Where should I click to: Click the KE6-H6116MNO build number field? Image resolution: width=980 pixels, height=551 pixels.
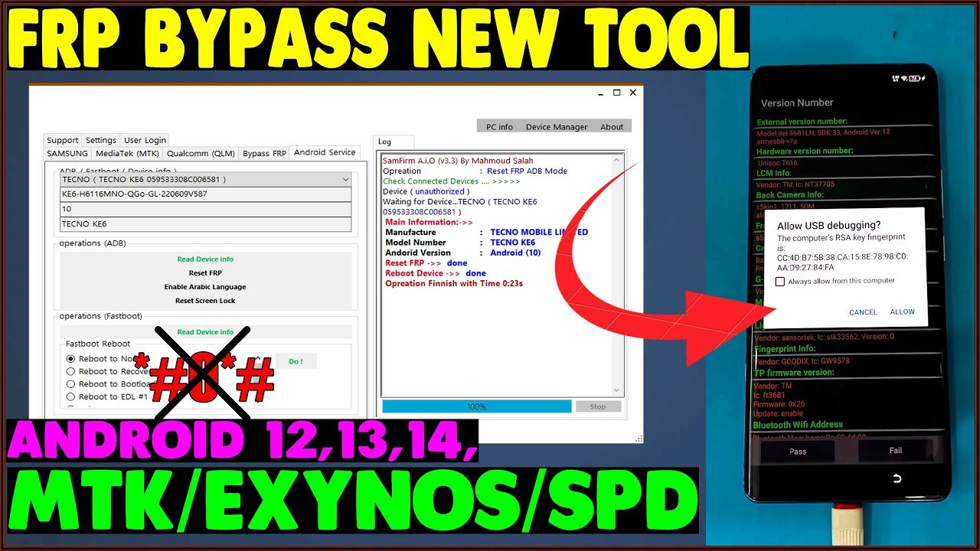point(205,194)
